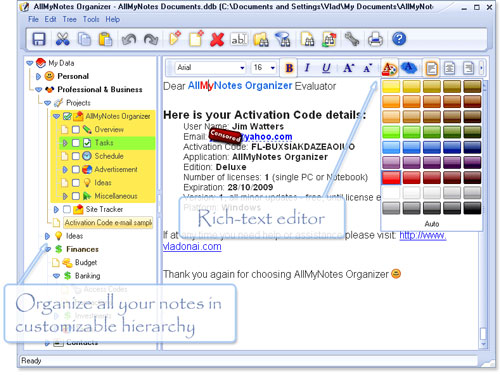500x375 pixels.
Task: Open Help via blue question mark icon
Action: tap(399, 39)
